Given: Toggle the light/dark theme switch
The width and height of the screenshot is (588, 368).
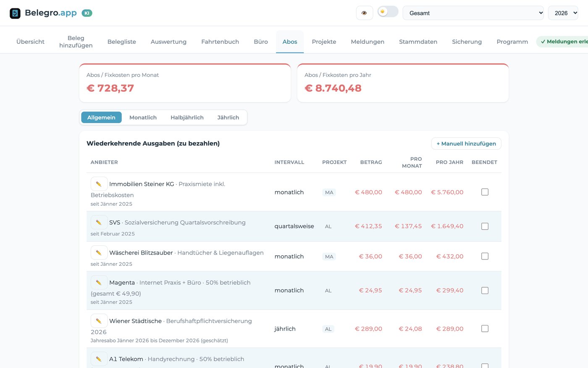Looking at the screenshot, I should pyautogui.click(x=388, y=12).
